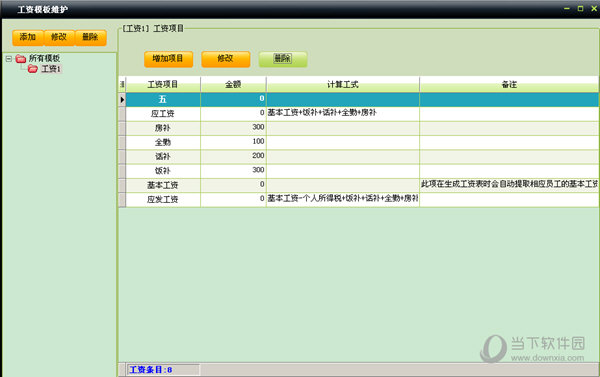Click the left panel 删除 button
This screenshot has height=377, width=600.
(90, 38)
